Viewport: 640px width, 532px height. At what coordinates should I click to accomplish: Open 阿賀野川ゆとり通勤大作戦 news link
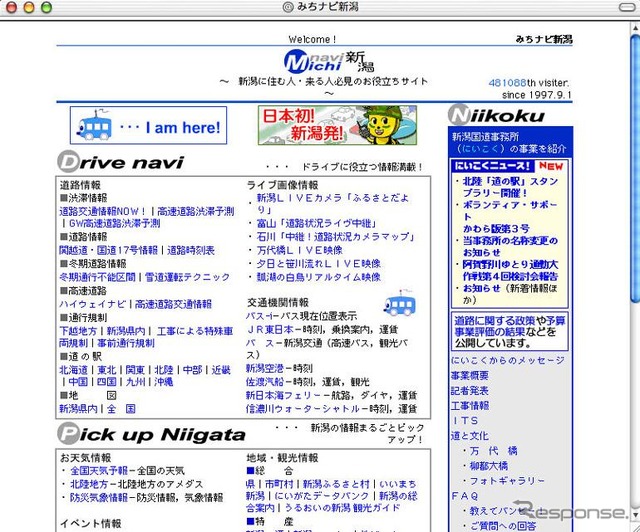(510, 270)
